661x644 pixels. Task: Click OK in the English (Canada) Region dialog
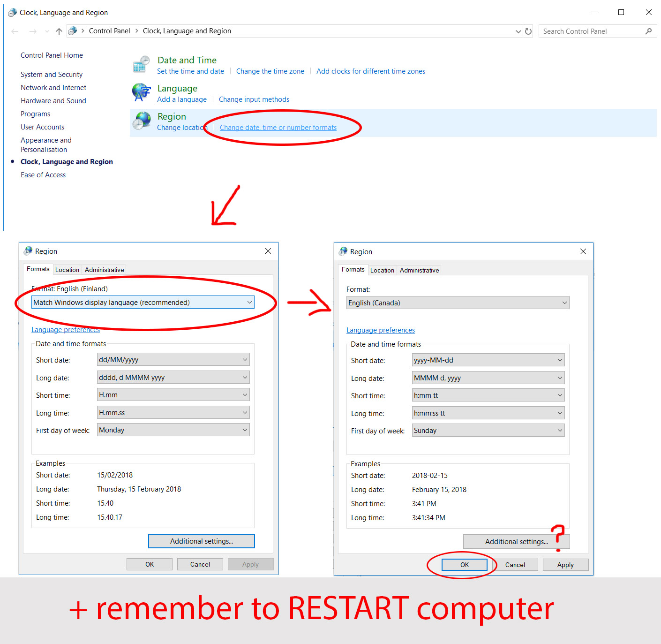point(465,565)
